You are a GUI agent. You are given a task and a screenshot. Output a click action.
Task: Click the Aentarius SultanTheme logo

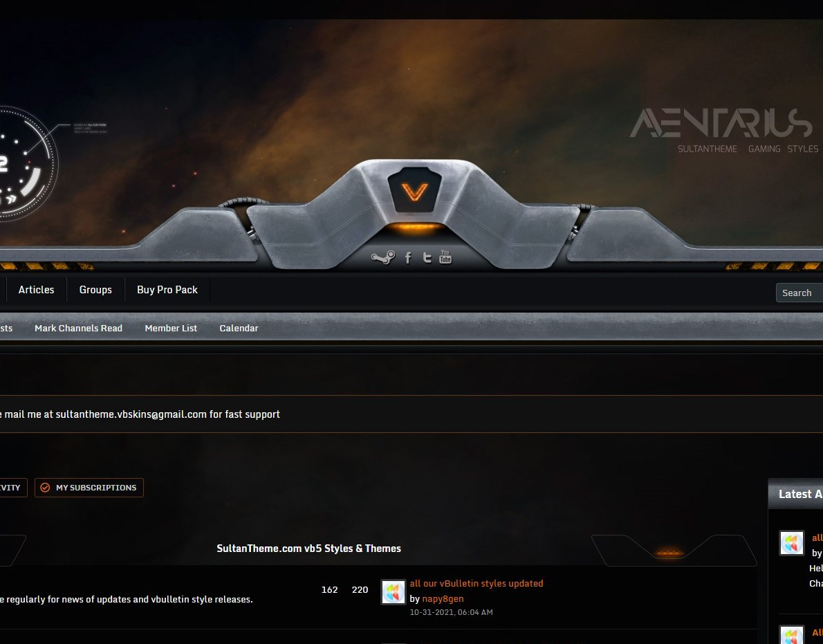tap(723, 131)
